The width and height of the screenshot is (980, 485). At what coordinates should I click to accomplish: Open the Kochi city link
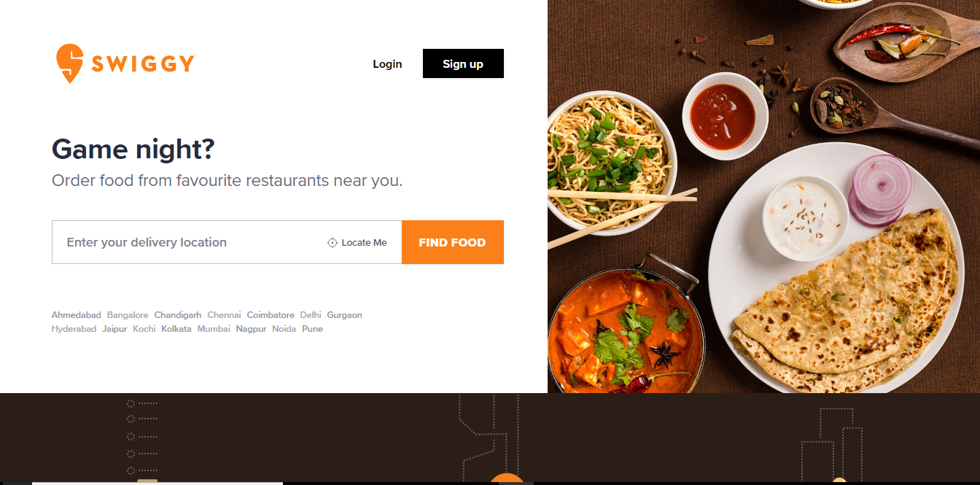click(144, 329)
